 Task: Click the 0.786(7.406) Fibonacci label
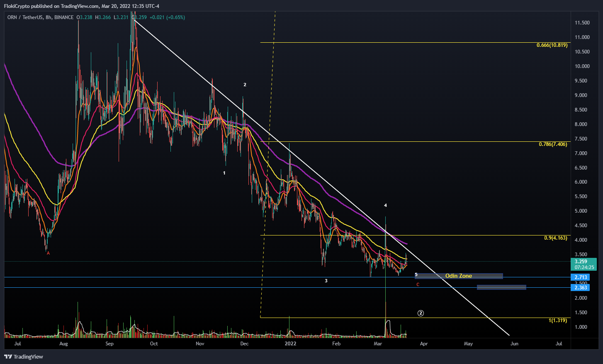click(x=553, y=144)
